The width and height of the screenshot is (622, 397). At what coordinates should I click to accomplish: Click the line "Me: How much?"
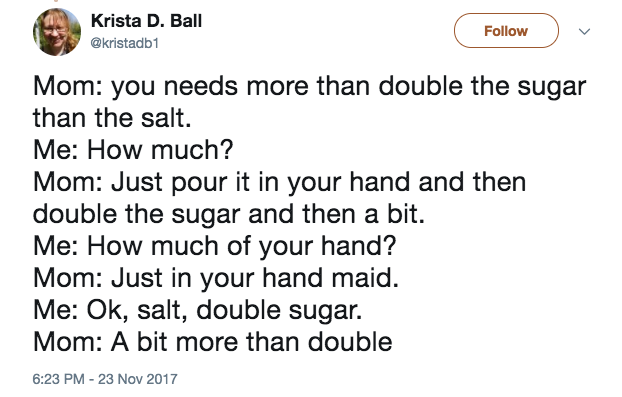point(133,150)
